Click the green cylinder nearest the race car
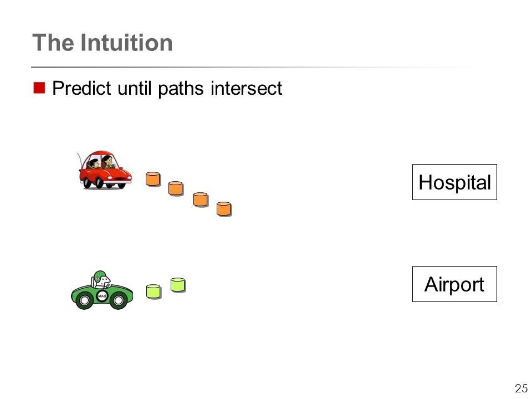 coord(154,291)
